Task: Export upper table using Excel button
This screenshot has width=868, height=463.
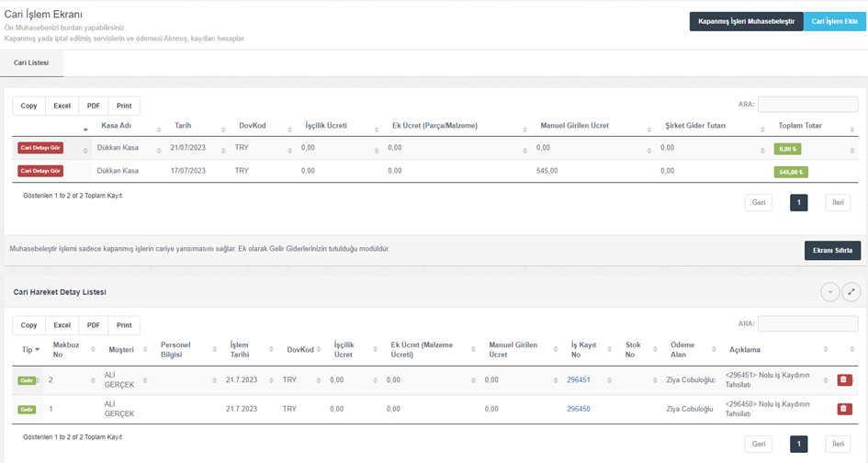Action: coord(62,106)
